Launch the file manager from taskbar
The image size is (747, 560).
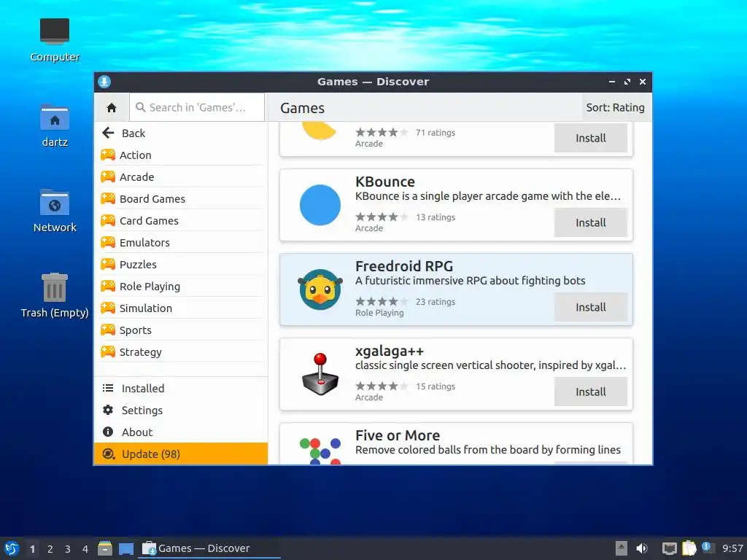pyautogui.click(x=105, y=548)
